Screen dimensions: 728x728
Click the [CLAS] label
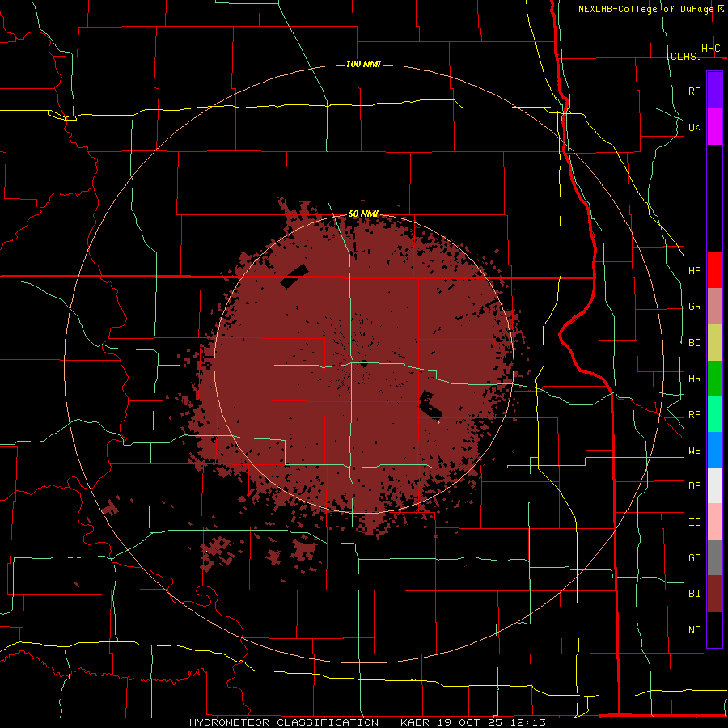(x=684, y=56)
